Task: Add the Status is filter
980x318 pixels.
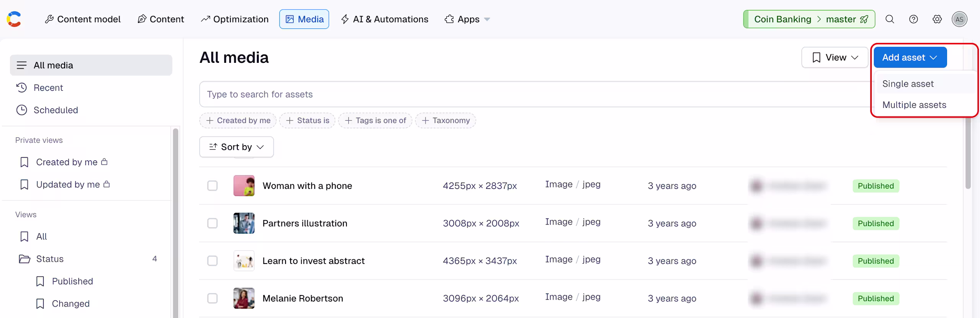Action: (307, 120)
